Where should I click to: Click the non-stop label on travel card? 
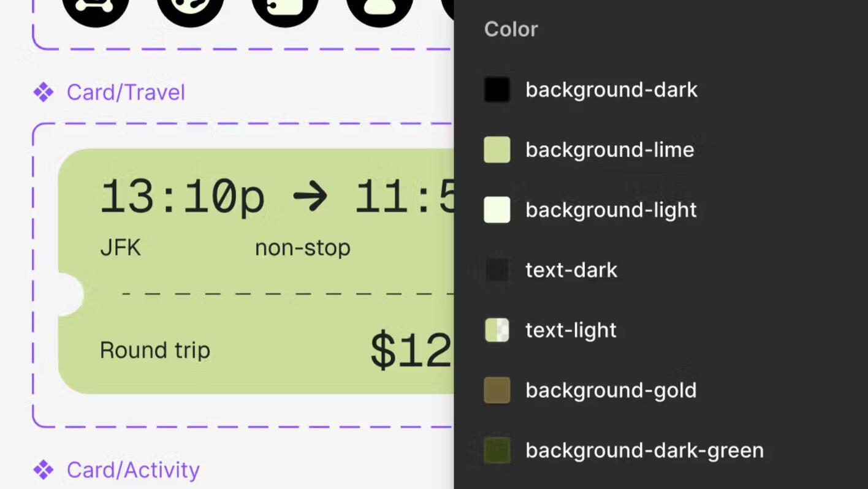[303, 248]
